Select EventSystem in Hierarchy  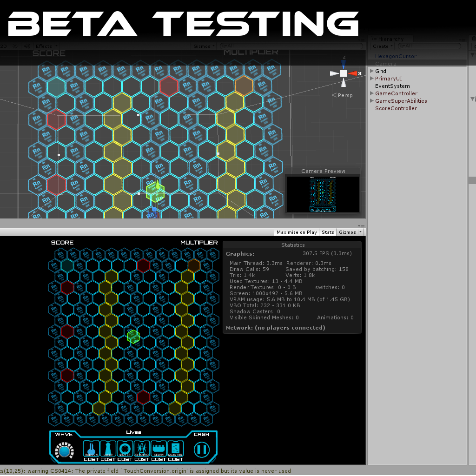coord(392,86)
